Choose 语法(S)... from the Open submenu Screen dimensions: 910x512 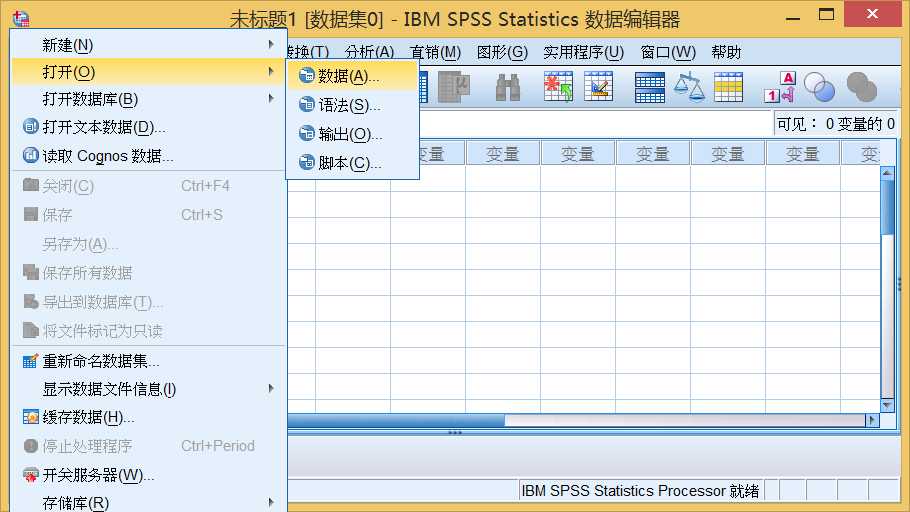point(352,105)
